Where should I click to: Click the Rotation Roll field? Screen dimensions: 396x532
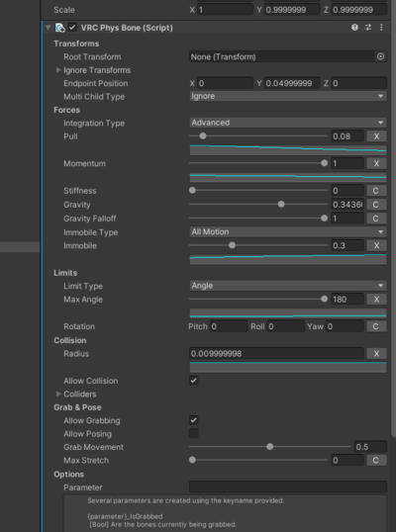click(x=286, y=326)
